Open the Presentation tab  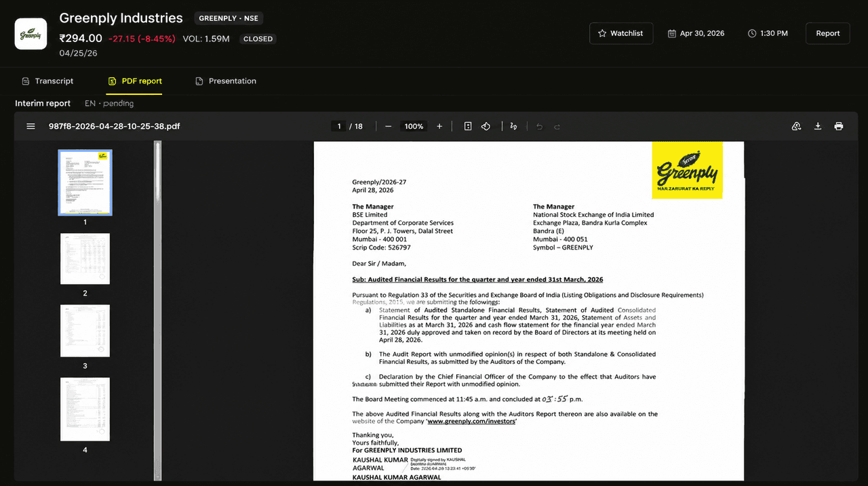point(226,81)
